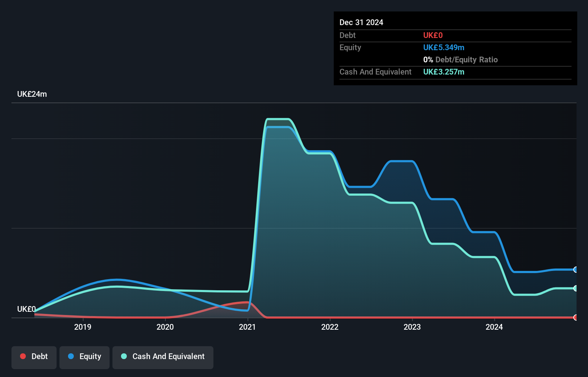Click the red Debt endpoint marker

[576, 318]
